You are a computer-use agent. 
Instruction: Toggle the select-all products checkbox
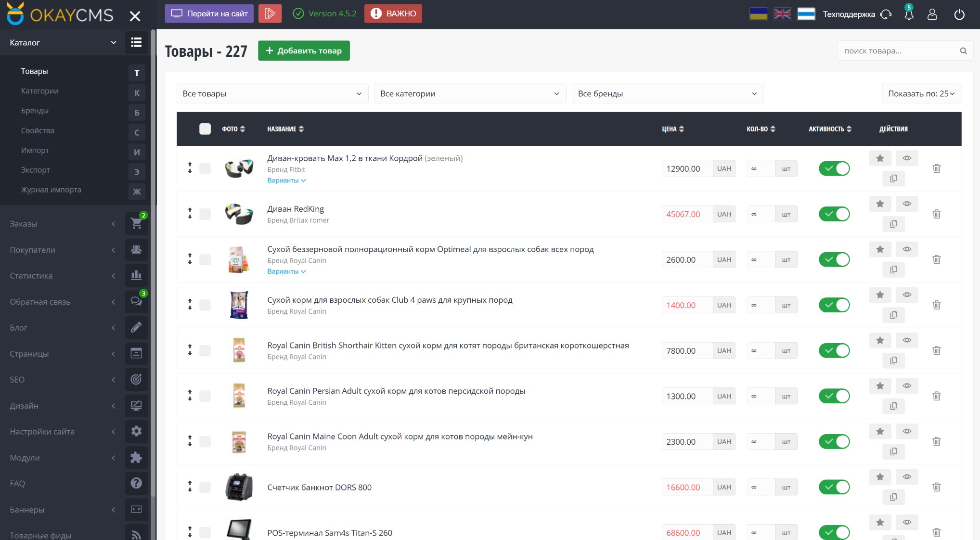coord(205,129)
